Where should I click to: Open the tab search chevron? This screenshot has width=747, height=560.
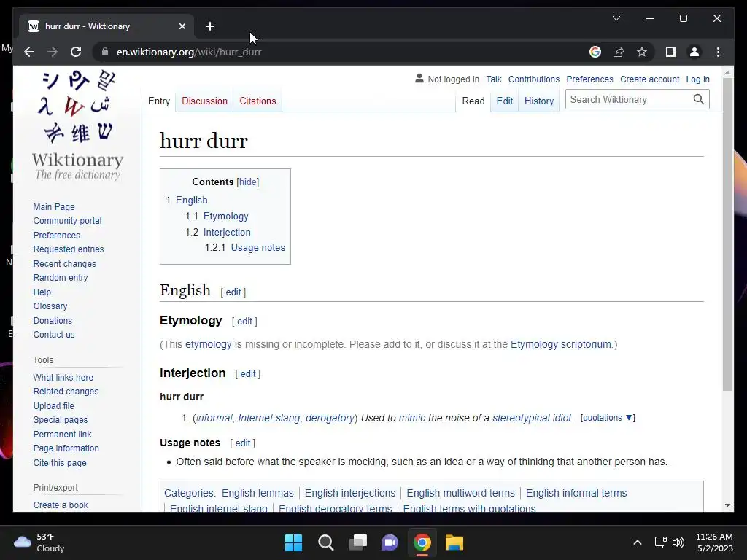(x=616, y=18)
